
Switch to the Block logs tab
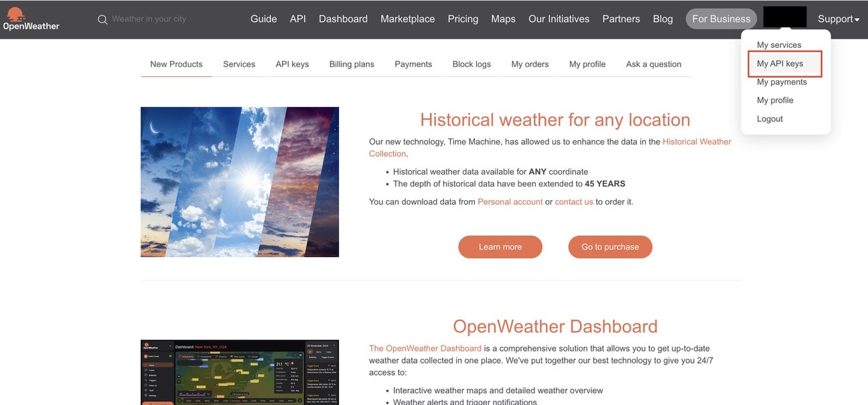[x=472, y=64]
